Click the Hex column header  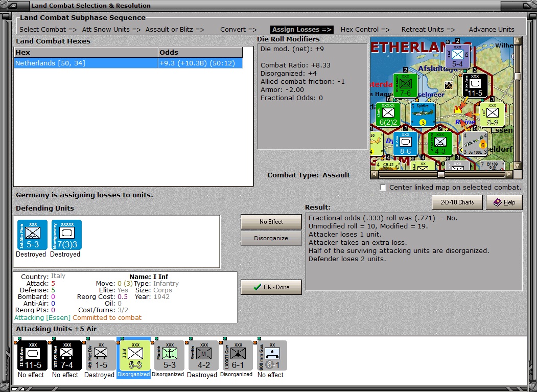(x=86, y=53)
